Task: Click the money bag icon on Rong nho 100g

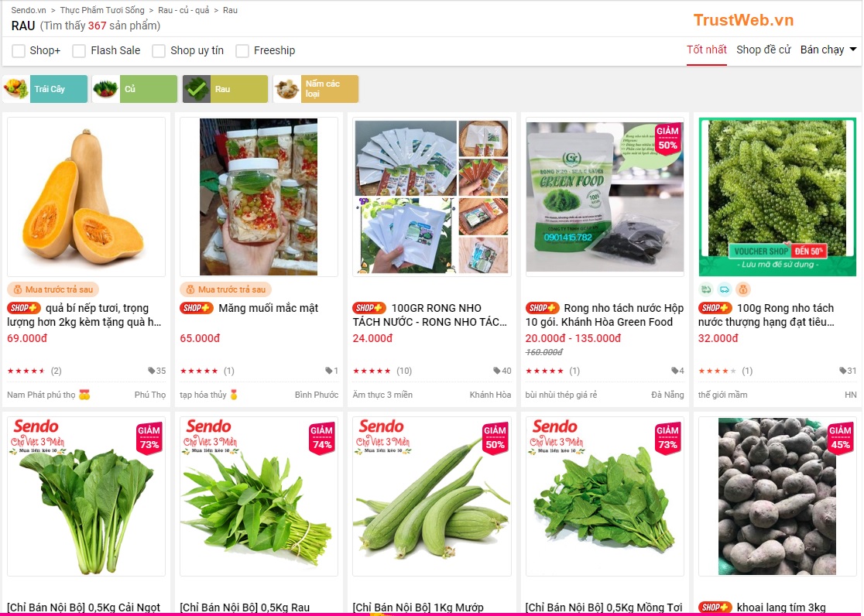Action: tap(743, 289)
